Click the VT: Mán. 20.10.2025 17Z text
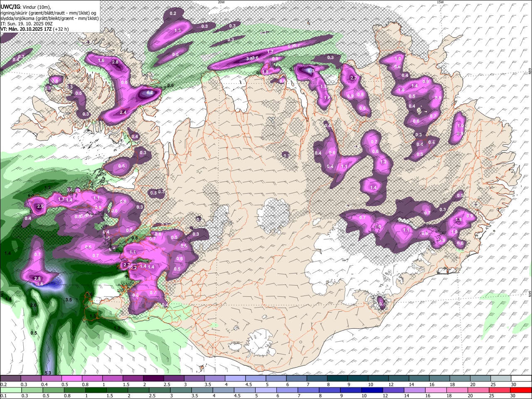The image size is (532, 399). [26, 29]
